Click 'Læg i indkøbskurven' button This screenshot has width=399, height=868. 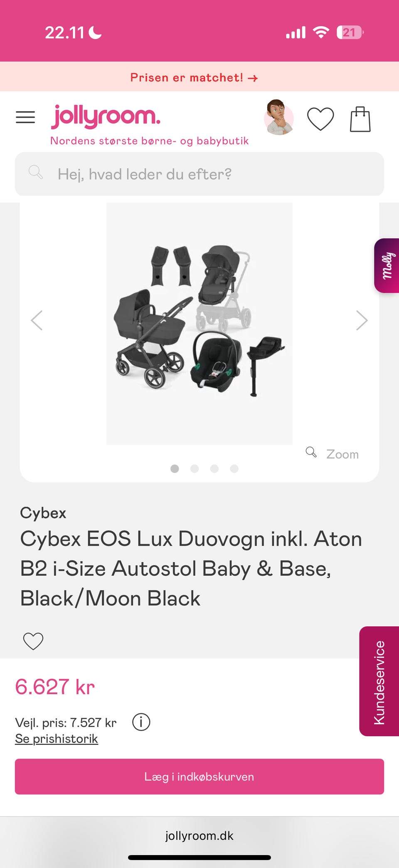(199, 777)
